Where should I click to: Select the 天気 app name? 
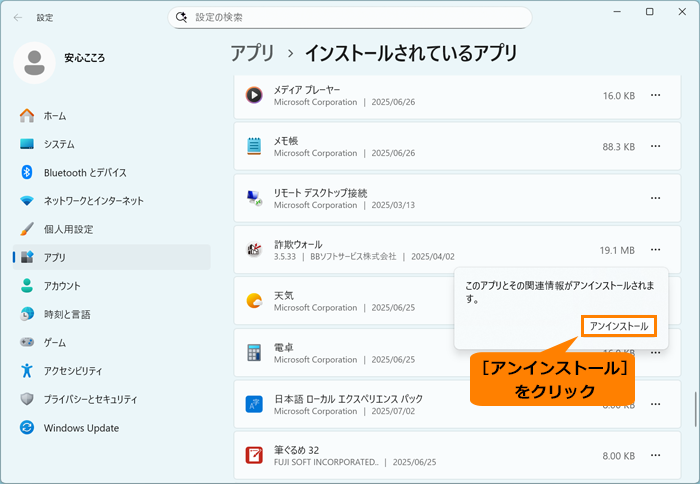pyautogui.click(x=284, y=296)
